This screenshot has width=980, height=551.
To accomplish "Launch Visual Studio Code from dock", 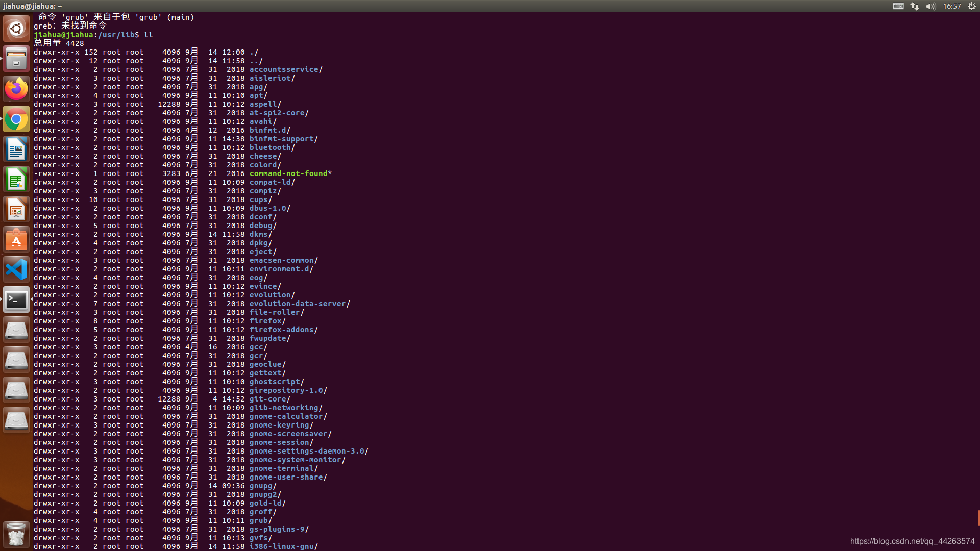I will (x=16, y=270).
